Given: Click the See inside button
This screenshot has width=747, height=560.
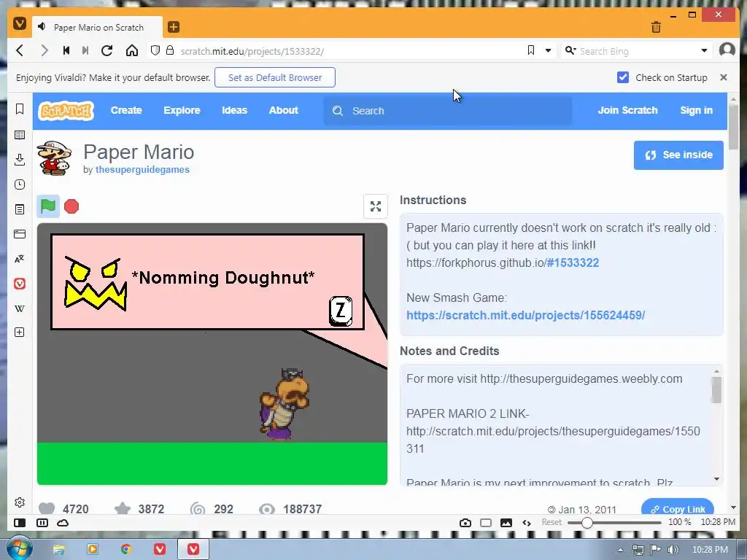Looking at the screenshot, I should click(x=678, y=155).
